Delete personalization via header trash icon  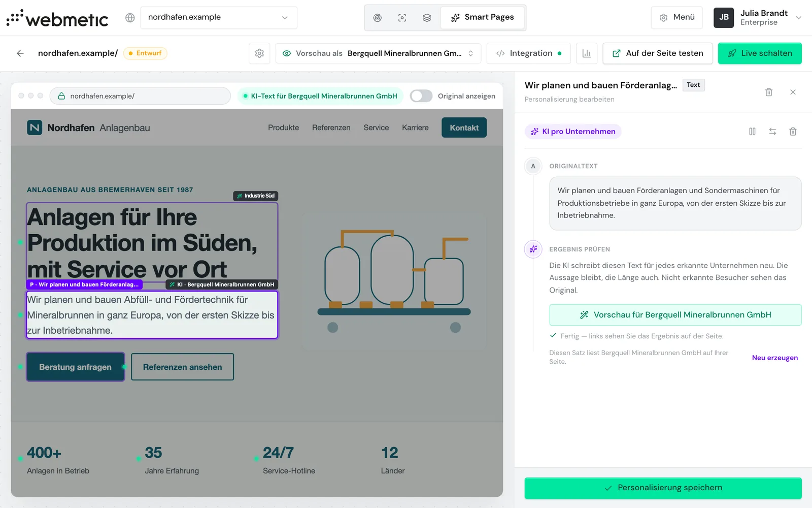pyautogui.click(x=769, y=92)
